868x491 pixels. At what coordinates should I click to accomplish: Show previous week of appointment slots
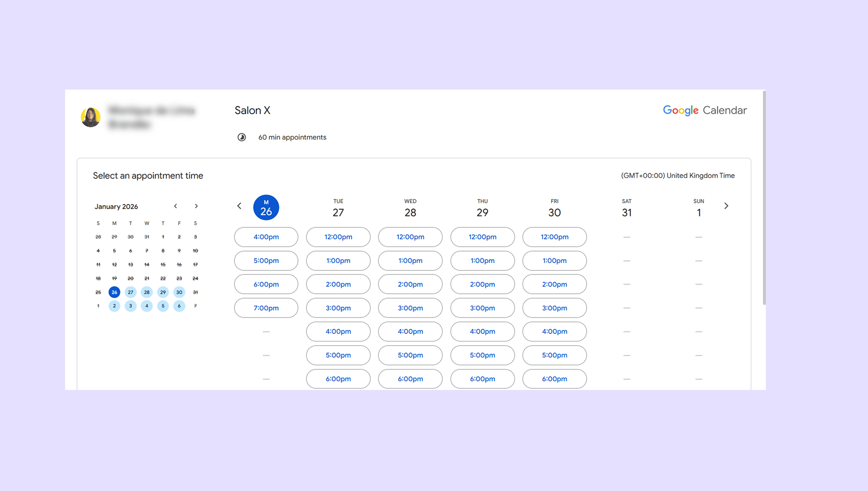(x=239, y=206)
